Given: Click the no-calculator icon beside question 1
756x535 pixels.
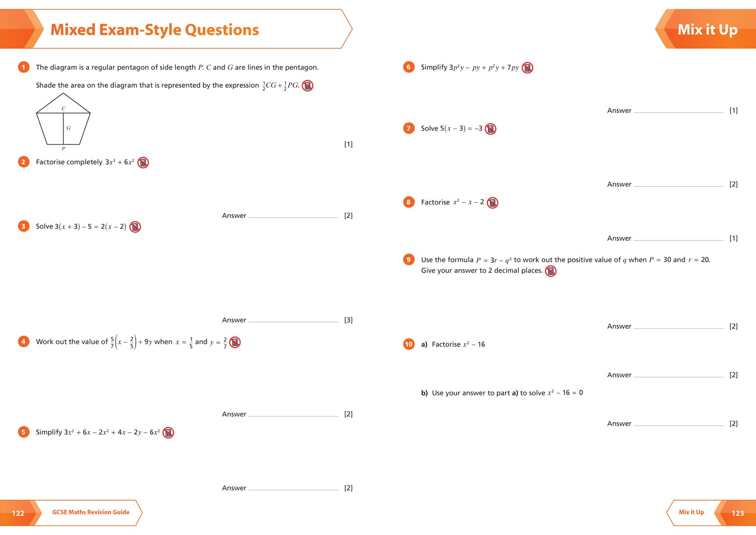Looking at the screenshot, I should click(307, 86).
